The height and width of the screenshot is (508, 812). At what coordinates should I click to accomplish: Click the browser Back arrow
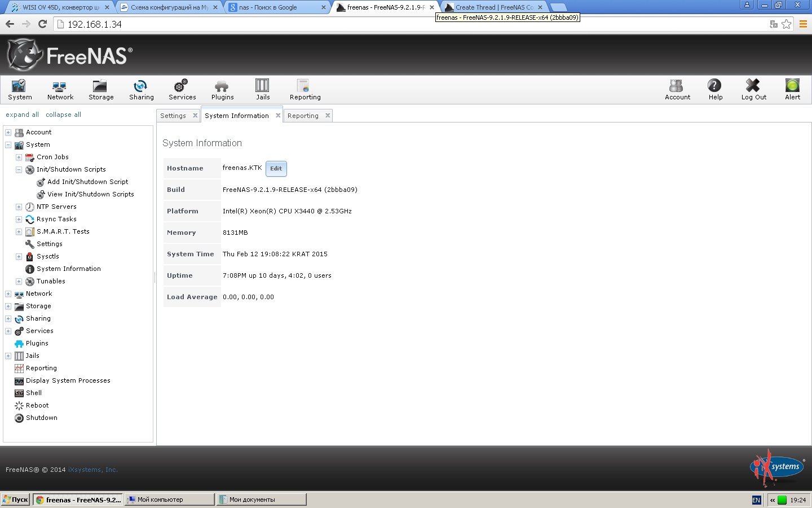pyautogui.click(x=10, y=24)
